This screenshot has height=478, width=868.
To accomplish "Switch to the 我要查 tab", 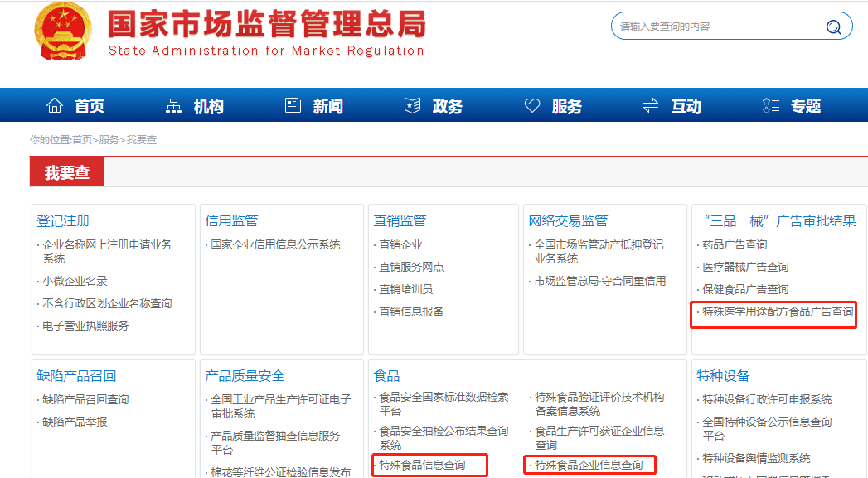I will 67,172.
